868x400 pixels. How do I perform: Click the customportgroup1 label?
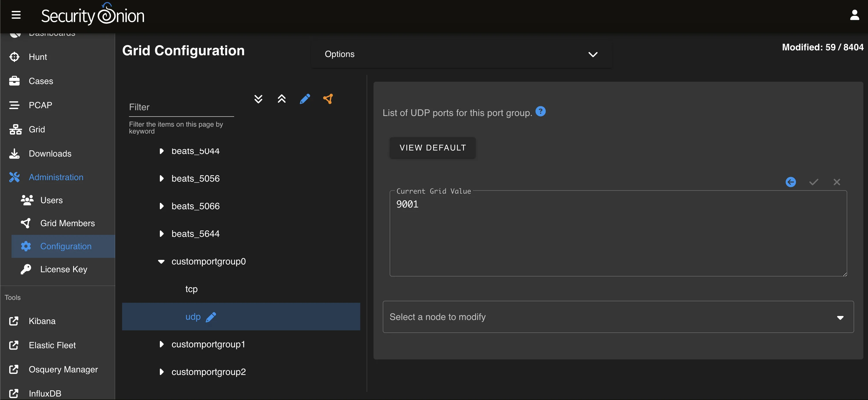coord(208,344)
